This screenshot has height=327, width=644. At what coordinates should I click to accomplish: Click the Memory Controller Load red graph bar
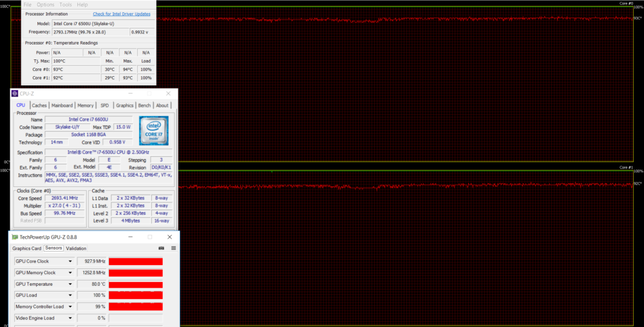point(135,307)
